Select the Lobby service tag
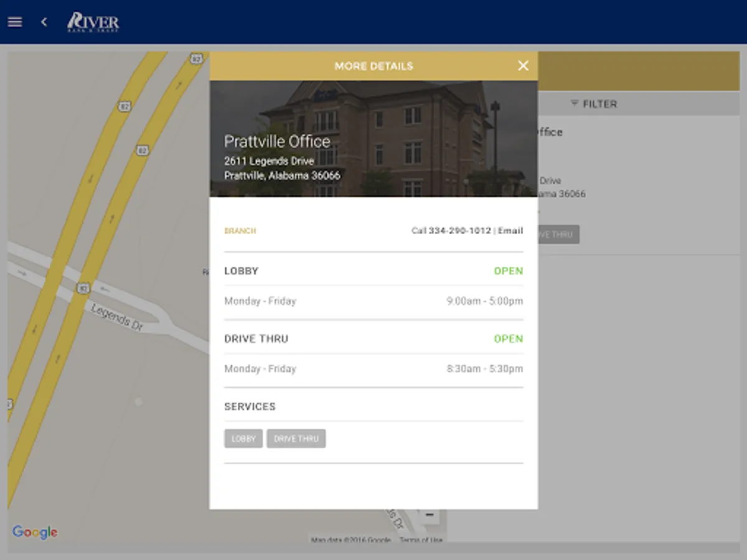 [243, 439]
